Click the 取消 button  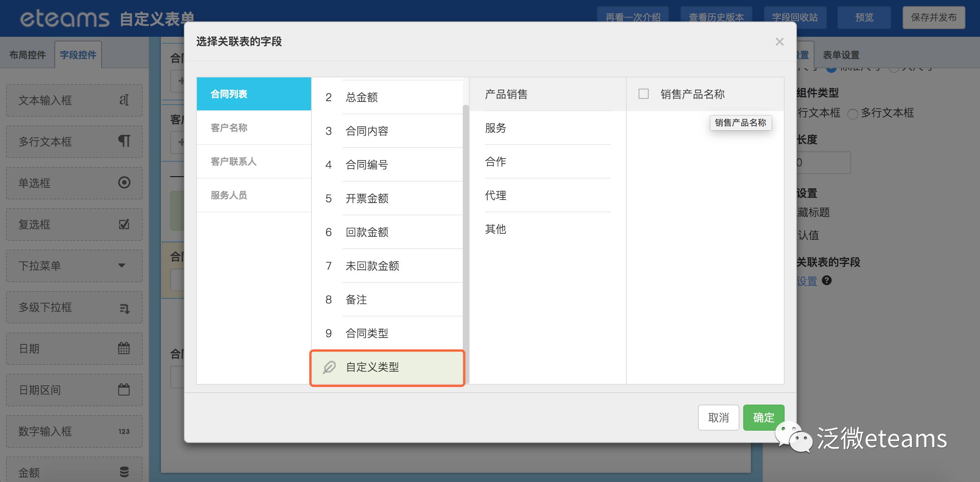718,417
